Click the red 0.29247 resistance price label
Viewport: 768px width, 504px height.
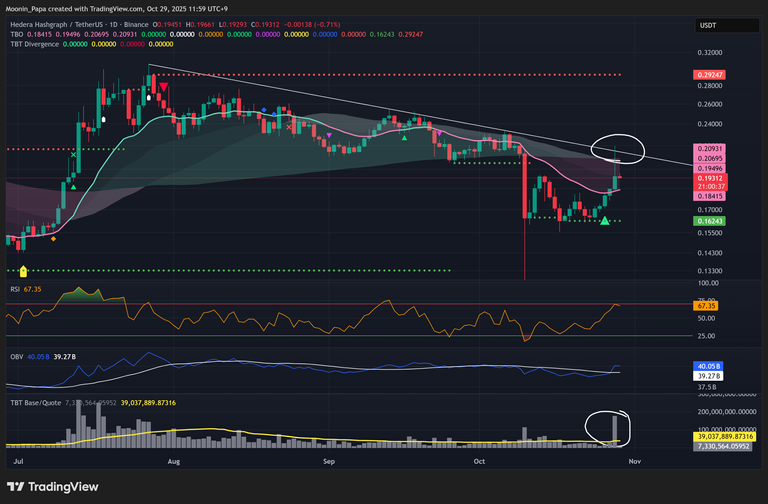coord(709,75)
